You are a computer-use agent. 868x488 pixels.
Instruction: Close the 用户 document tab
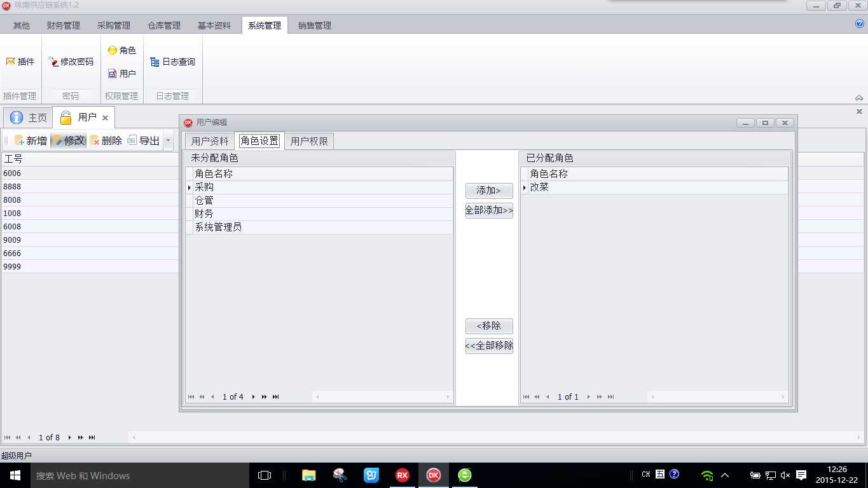click(105, 118)
